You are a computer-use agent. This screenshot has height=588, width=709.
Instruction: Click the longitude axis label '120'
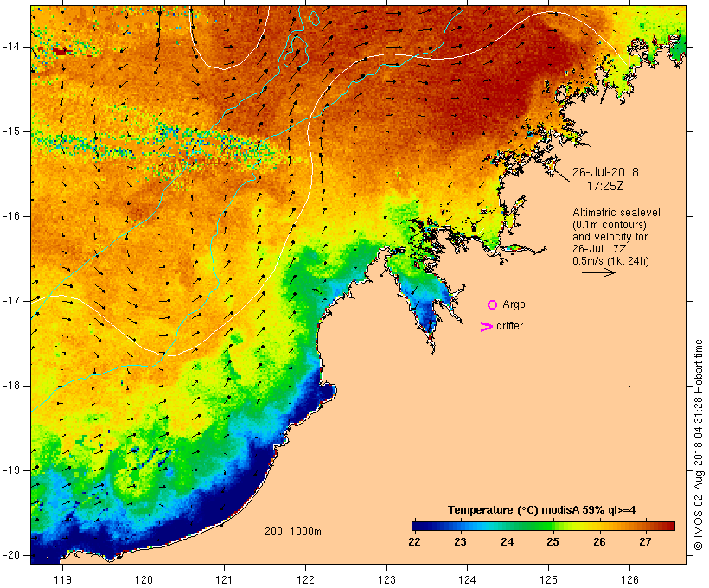(x=144, y=580)
